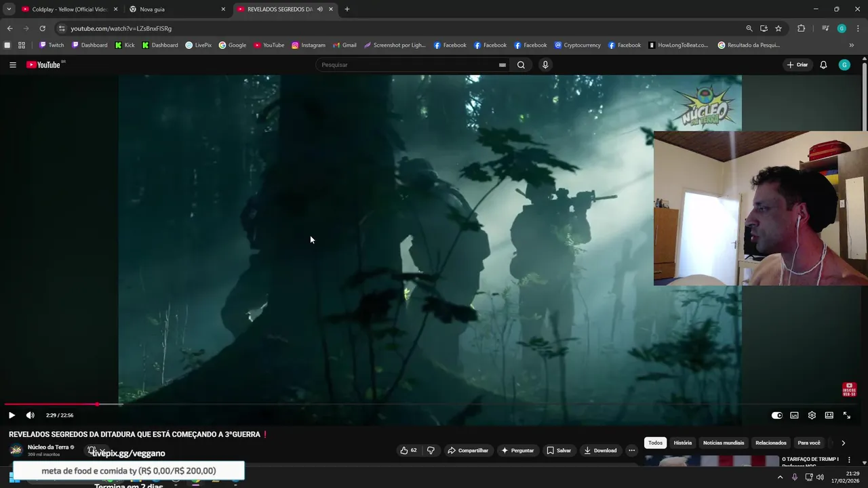Turn on subtitles in the video player
868x488 pixels.
pyautogui.click(x=794, y=415)
